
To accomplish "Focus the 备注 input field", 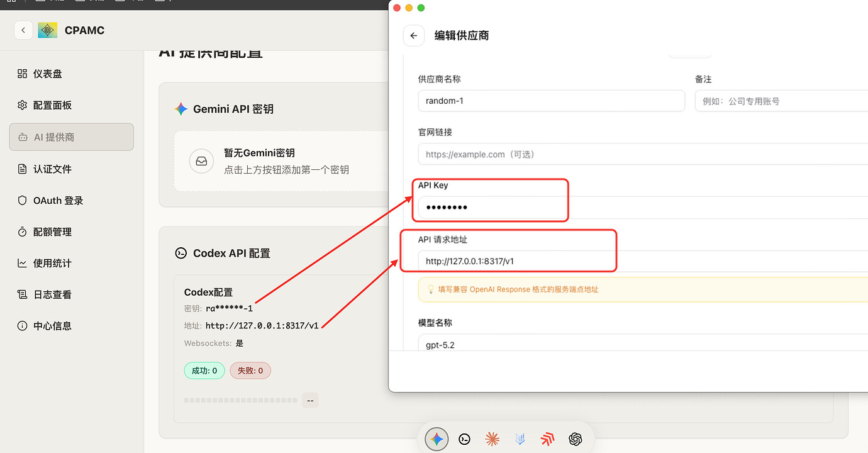I will (x=781, y=101).
